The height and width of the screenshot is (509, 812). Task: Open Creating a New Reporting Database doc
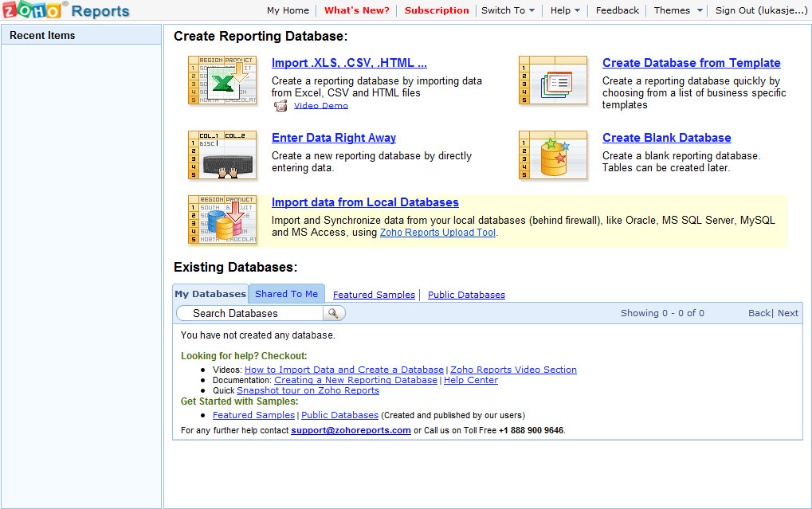[355, 380]
